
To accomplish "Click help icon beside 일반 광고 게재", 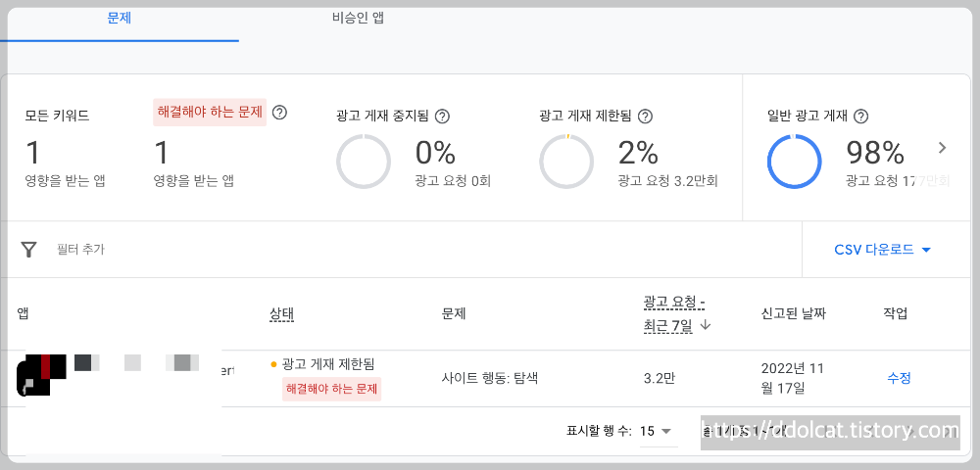I will pos(860,117).
